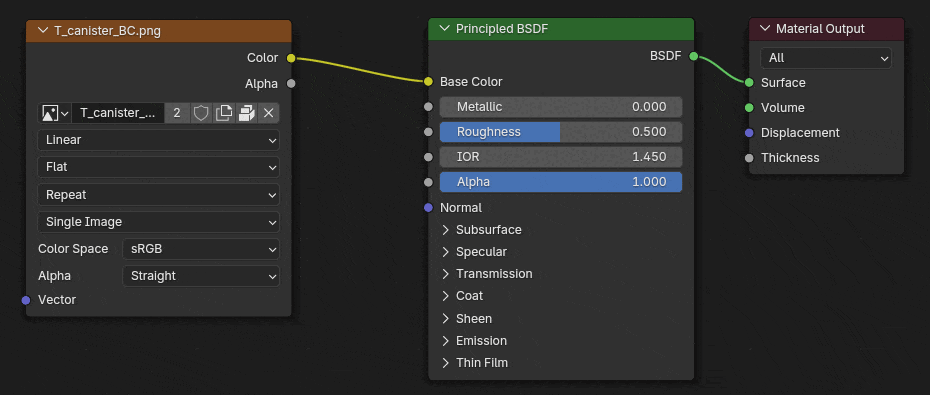Click the Base Color input socket

(x=428, y=82)
